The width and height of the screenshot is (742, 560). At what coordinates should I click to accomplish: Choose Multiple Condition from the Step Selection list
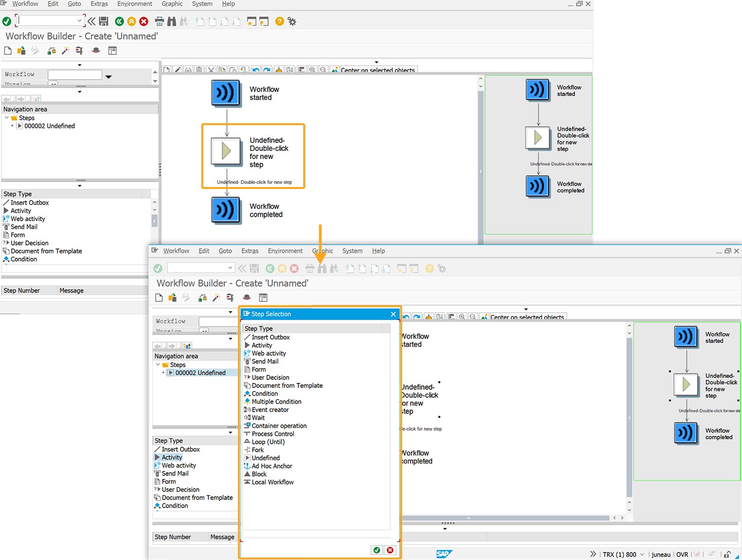pyautogui.click(x=276, y=402)
